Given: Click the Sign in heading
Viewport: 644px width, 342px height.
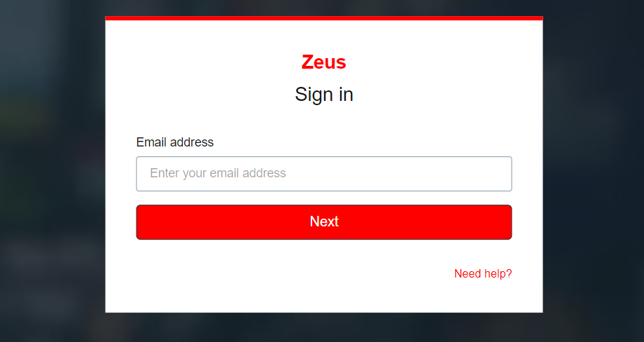Looking at the screenshot, I should 323,95.
